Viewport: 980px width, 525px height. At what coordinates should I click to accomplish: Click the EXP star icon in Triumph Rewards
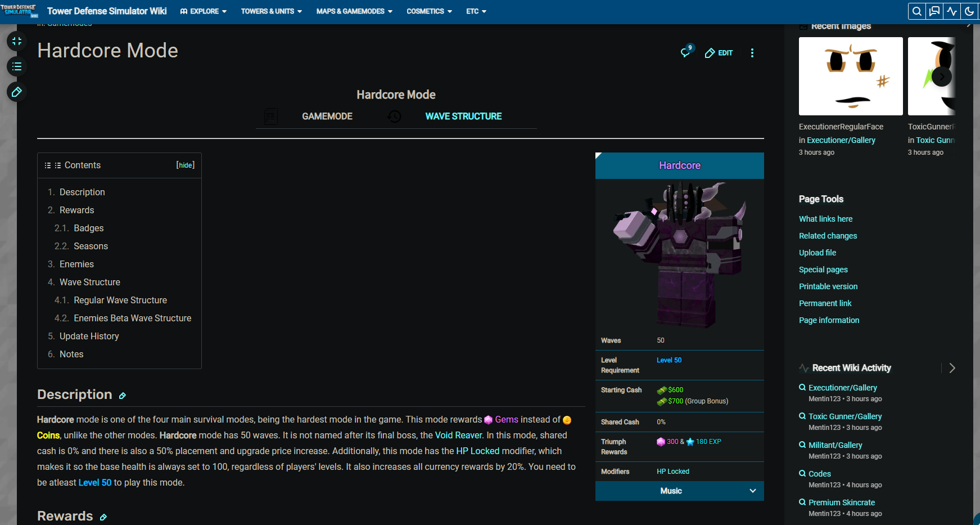690,442
